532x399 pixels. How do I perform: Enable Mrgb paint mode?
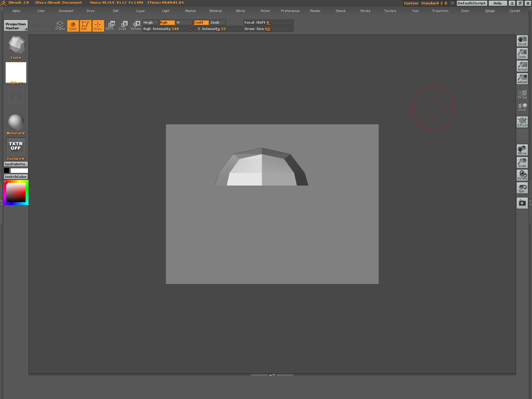pos(150,23)
